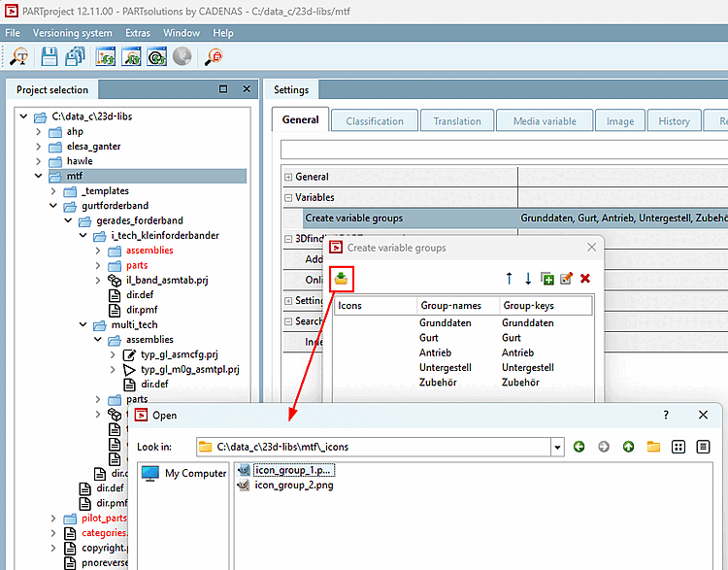Click the globe toolbar icon
The height and width of the screenshot is (570, 728).
point(182,56)
